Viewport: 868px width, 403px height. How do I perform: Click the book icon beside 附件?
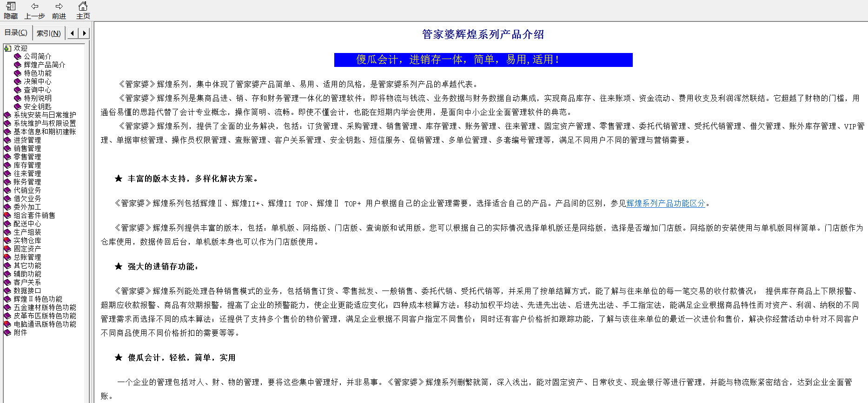pos(7,332)
